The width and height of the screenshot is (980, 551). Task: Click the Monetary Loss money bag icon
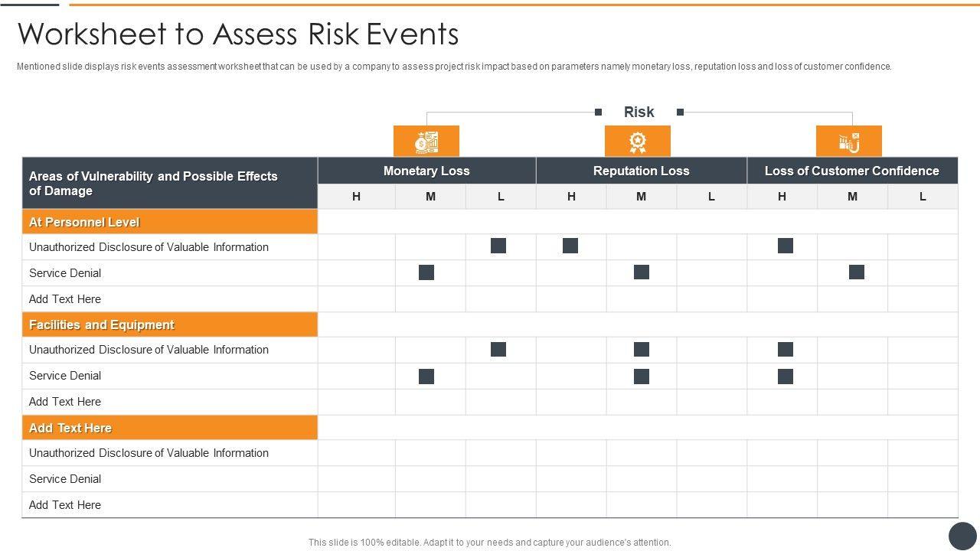point(426,142)
